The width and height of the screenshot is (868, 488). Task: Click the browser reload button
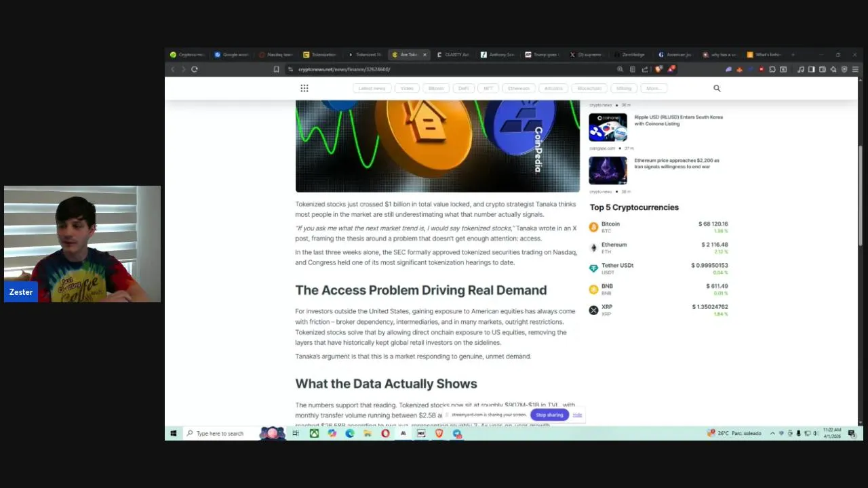[195, 69]
